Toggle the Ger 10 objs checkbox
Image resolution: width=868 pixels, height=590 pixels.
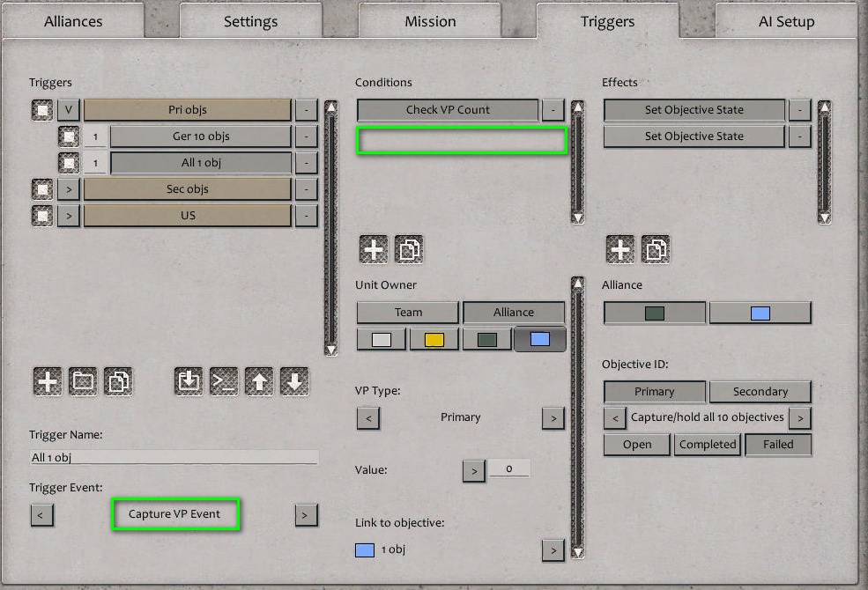click(69, 136)
